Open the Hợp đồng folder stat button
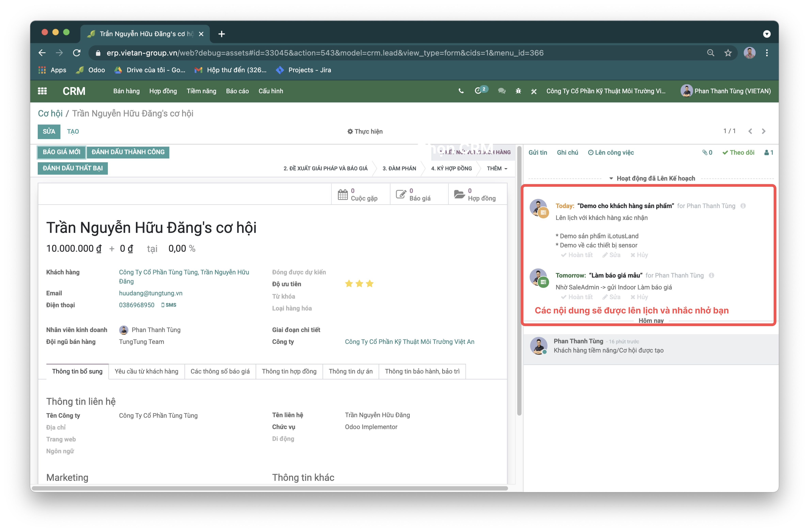This screenshot has height=532, width=809. [x=478, y=195]
